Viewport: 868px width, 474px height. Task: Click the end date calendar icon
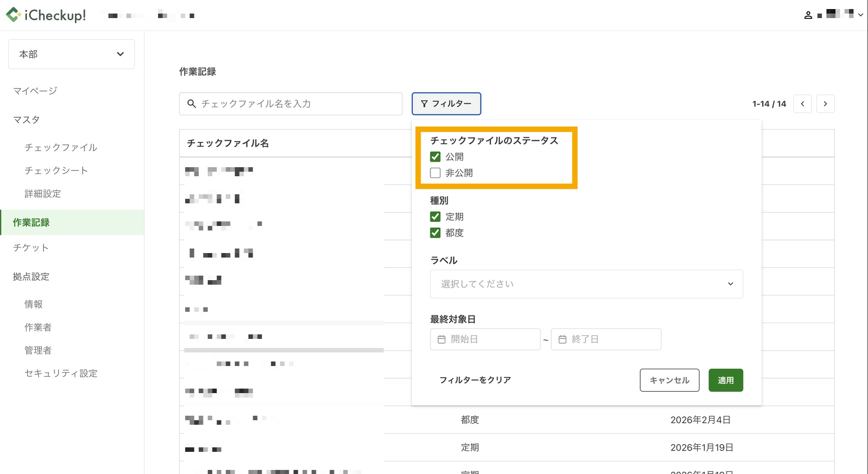[563, 339]
